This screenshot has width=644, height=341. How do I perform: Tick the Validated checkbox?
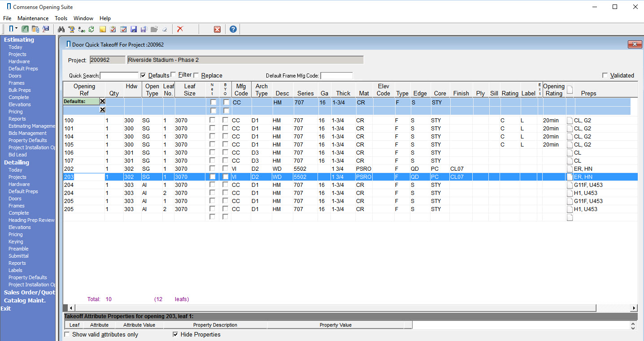pos(605,75)
